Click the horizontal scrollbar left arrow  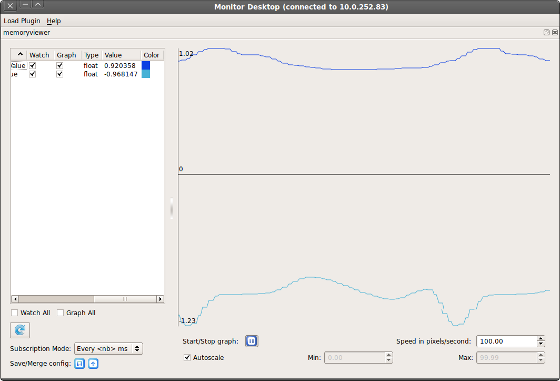coord(15,299)
